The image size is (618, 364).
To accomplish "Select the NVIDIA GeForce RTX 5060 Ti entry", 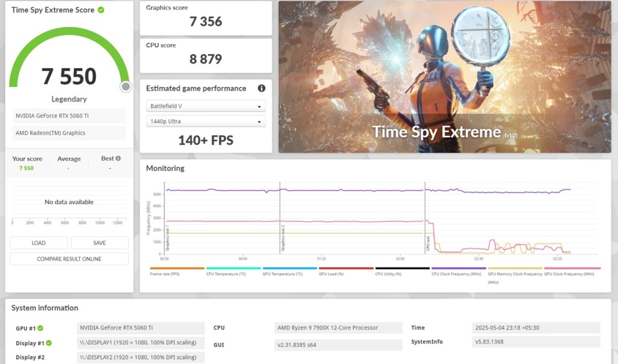I will tap(69, 115).
